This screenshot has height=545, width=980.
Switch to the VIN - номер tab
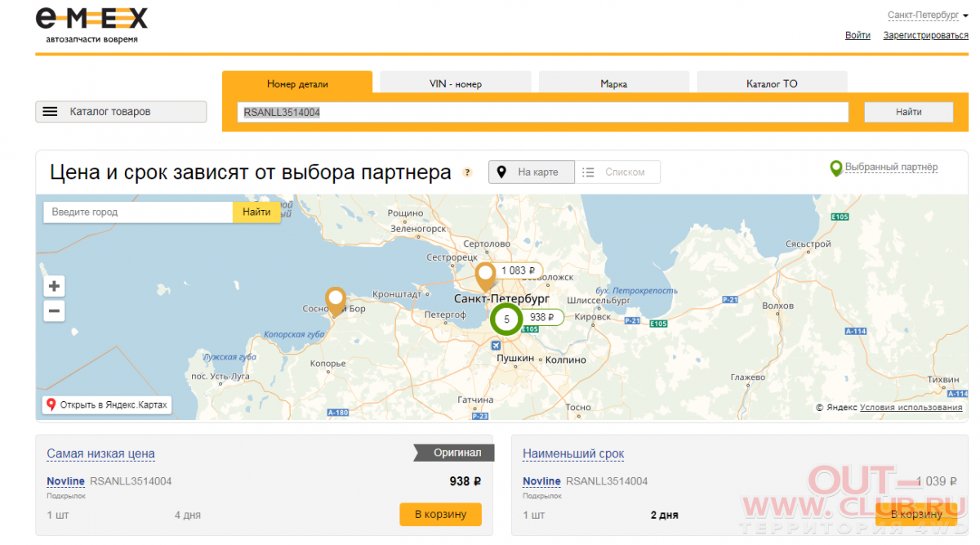pos(456,83)
